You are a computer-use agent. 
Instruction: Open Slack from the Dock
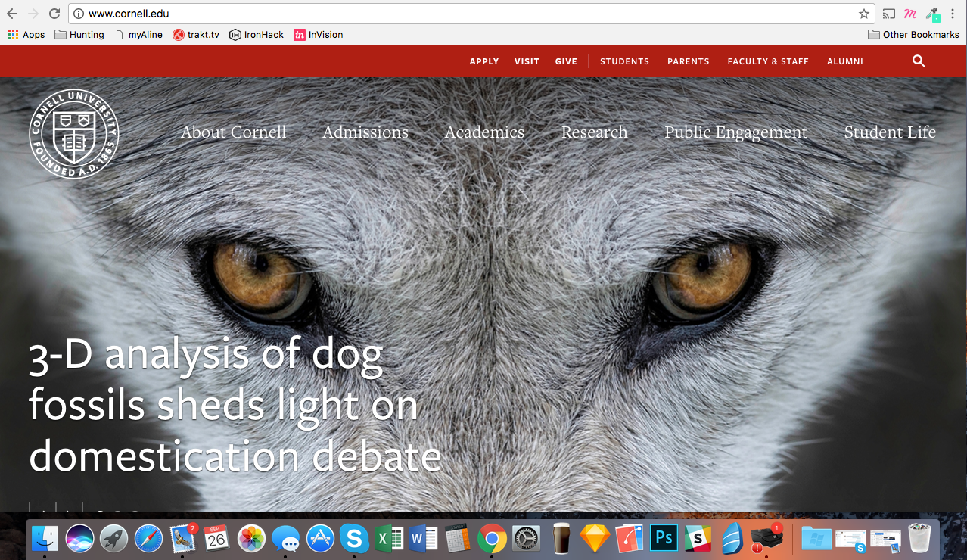698,539
